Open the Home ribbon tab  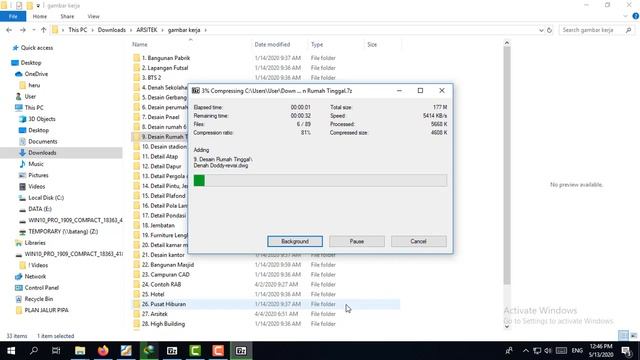tap(40, 16)
